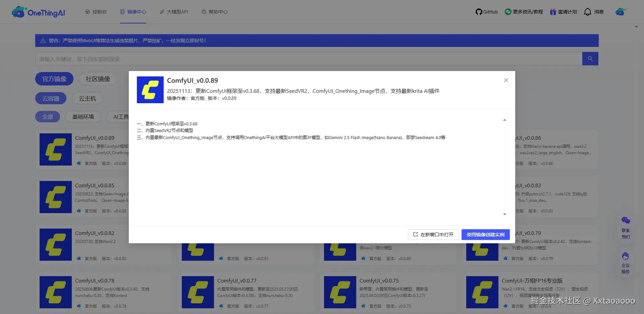Open the user avatar in header

621,12
